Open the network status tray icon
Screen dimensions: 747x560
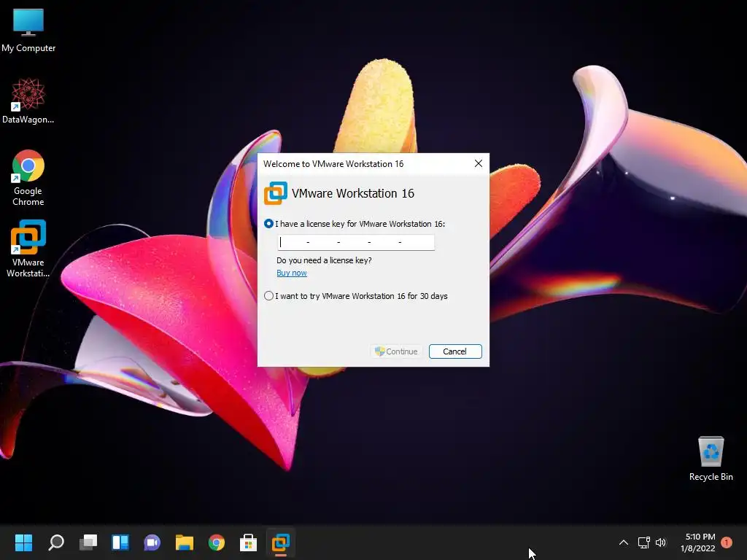(x=644, y=542)
